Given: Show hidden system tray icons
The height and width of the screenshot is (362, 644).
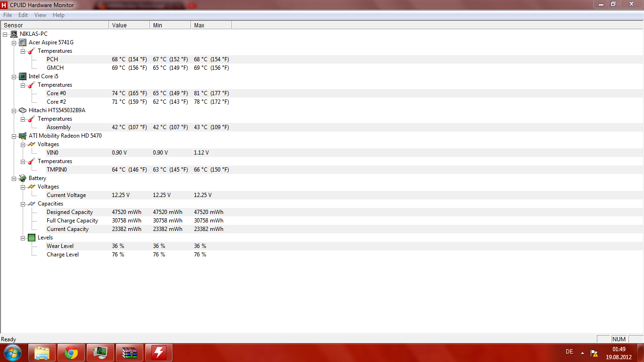Looking at the screenshot, I should click(x=582, y=353).
